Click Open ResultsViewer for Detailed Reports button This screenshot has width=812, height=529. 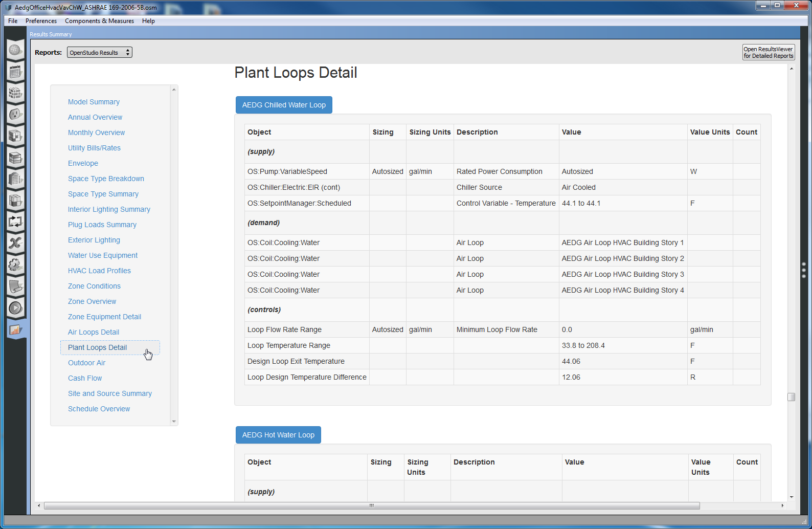[769, 52]
